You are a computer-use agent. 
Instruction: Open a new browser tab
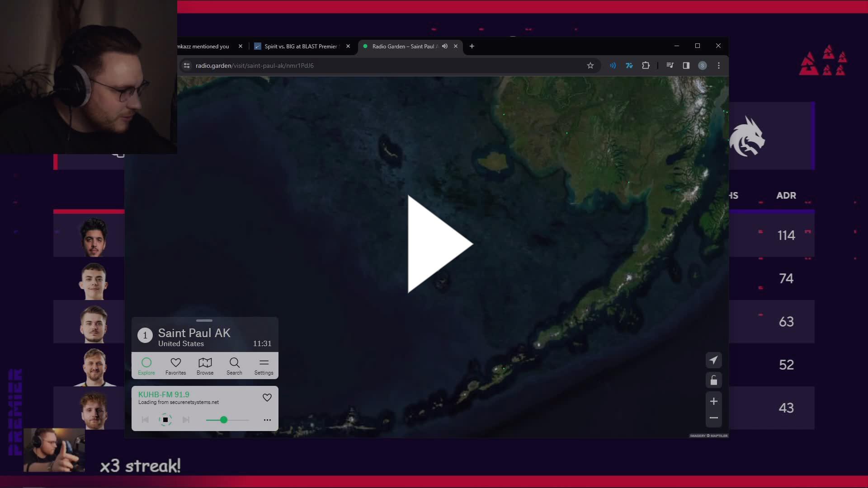coord(472,46)
